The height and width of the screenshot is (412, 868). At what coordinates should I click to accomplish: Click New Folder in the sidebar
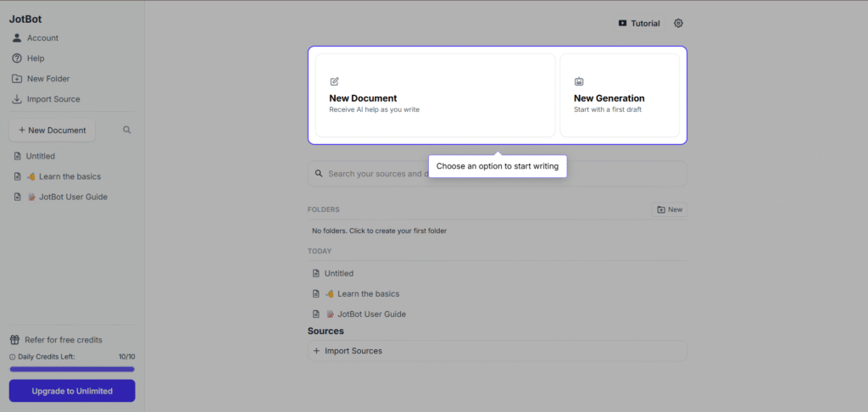point(47,79)
